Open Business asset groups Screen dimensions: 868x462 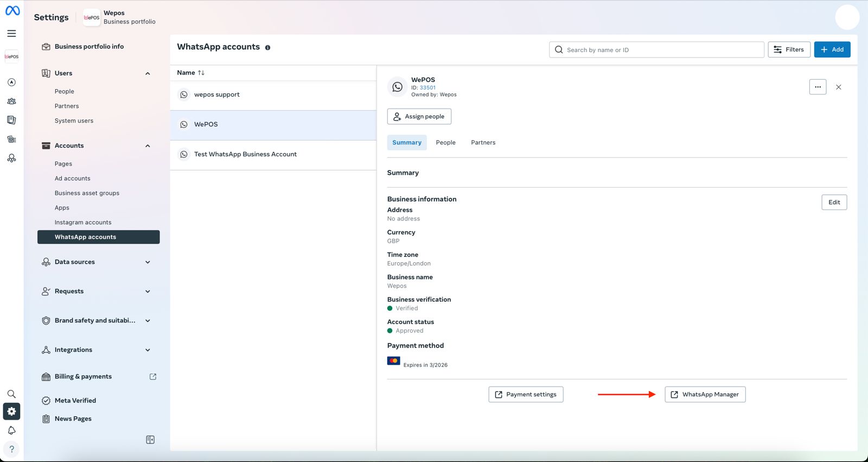tap(87, 193)
